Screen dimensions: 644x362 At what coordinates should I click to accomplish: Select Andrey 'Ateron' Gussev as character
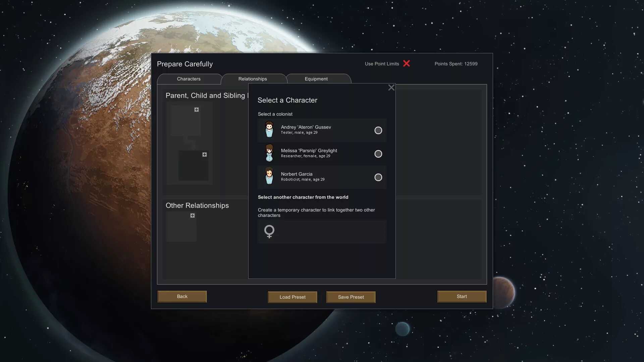pos(377,130)
